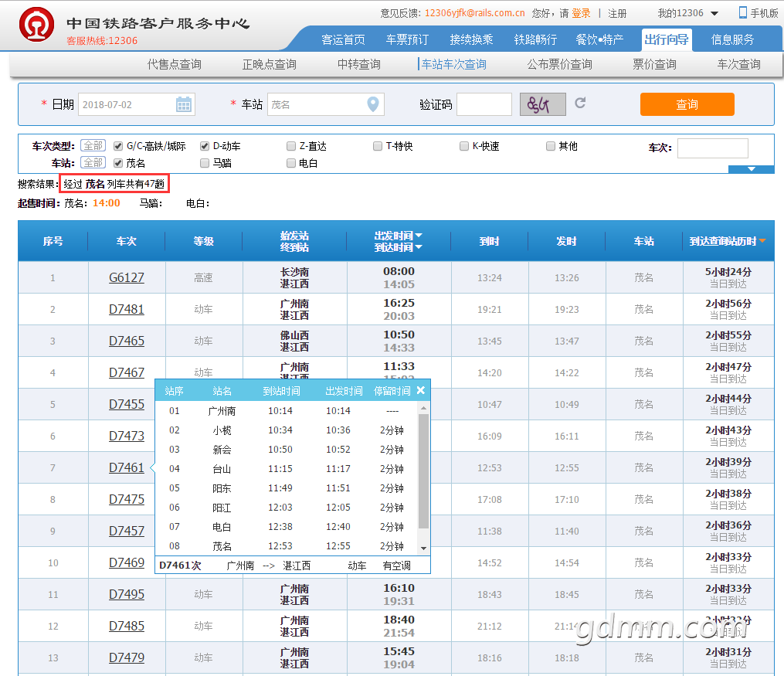
Task: Open the 车票预订 nav tab
Action: [x=407, y=39]
